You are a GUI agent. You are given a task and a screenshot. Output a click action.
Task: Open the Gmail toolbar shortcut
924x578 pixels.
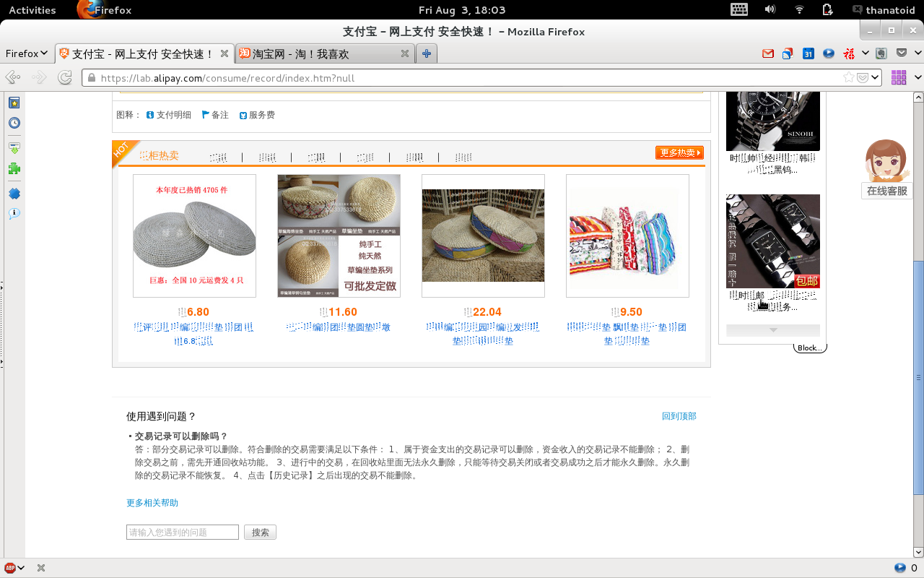click(x=768, y=53)
